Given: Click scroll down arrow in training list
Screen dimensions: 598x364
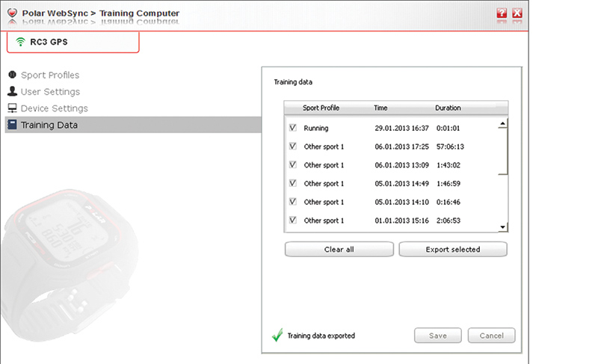Looking at the screenshot, I should pyautogui.click(x=502, y=227).
